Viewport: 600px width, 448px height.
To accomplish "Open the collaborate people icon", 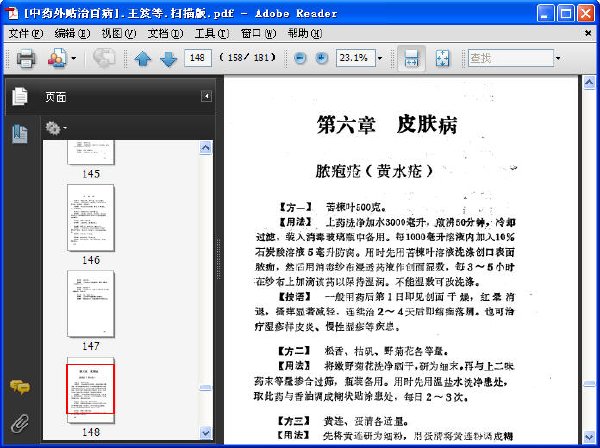I will (57, 58).
